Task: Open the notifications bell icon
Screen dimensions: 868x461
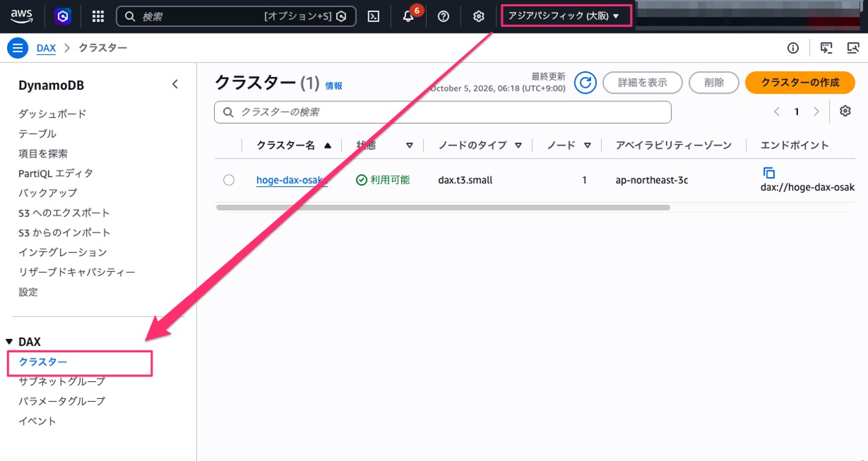Action: point(408,16)
